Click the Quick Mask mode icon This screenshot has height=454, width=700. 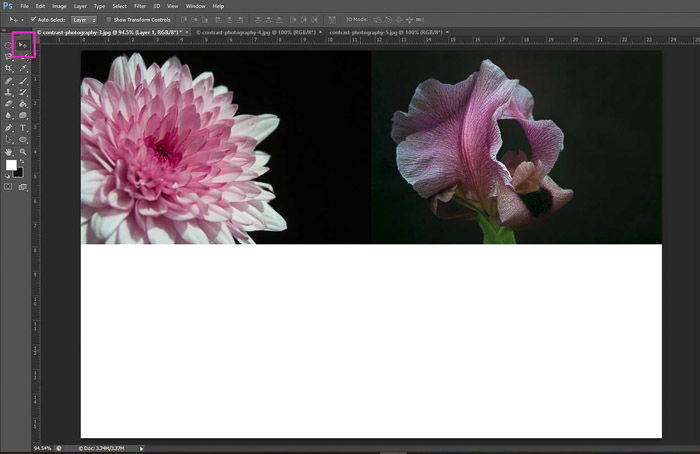(9, 186)
